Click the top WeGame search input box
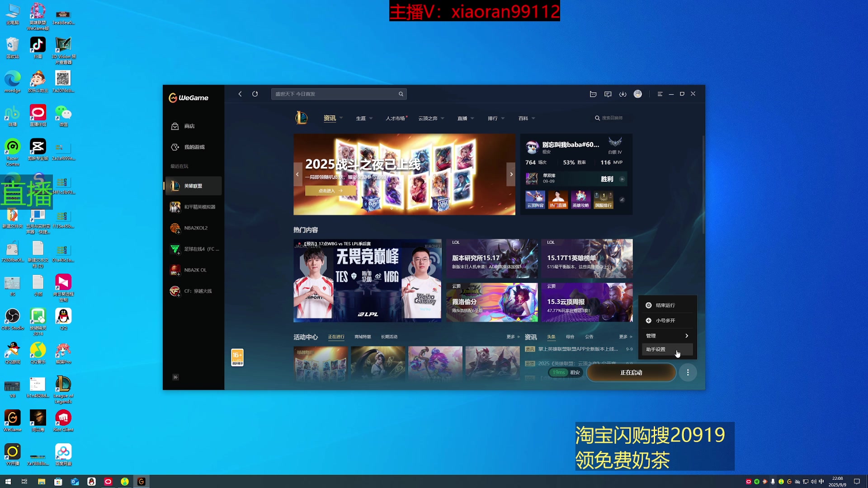 click(x=339, y=94)
